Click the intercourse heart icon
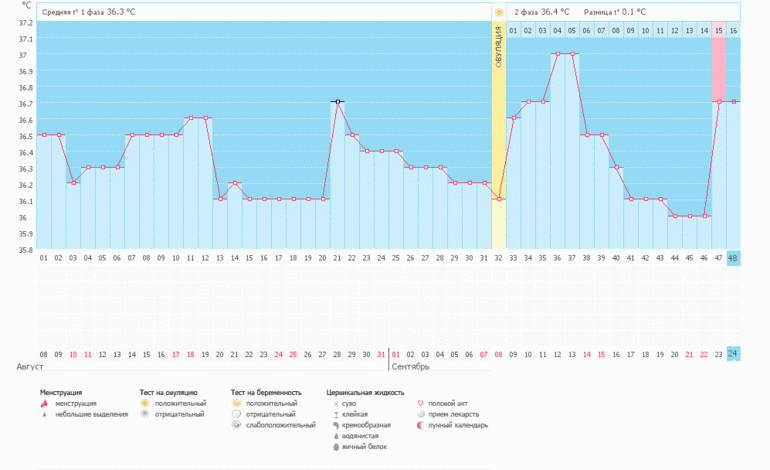This screenshot has width=770, height=470. click(419, 403)
